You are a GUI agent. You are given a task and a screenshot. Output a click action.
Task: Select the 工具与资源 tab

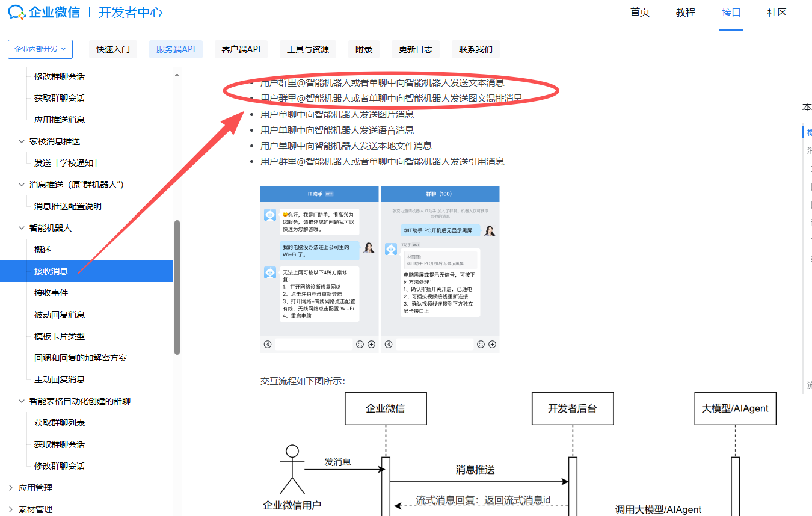tap(307, 49)
